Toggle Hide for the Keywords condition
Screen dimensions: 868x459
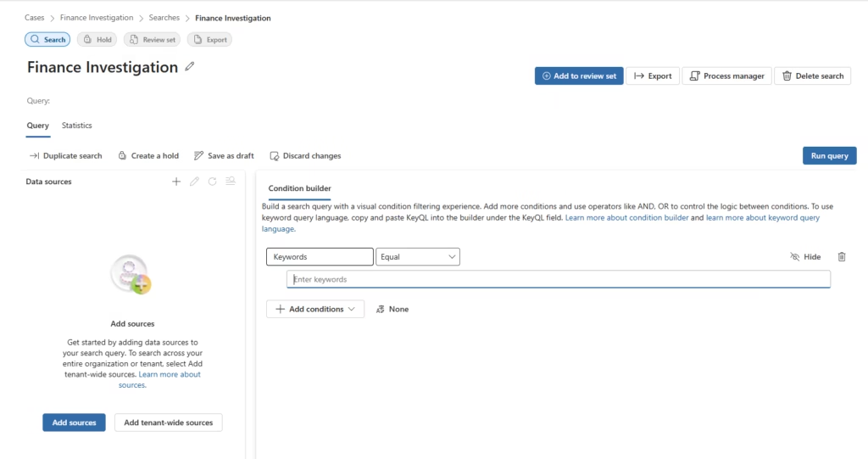pyautogui.click(x=805, y=257)
